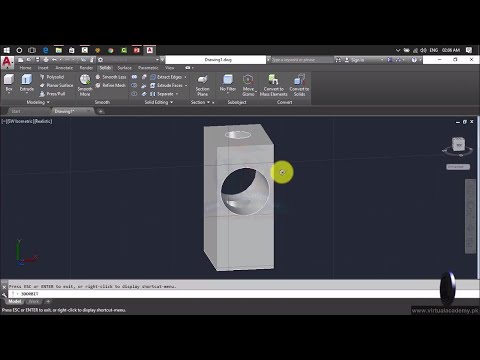
Task: Select the Planar Surface tool
Action: click(56, 85)
